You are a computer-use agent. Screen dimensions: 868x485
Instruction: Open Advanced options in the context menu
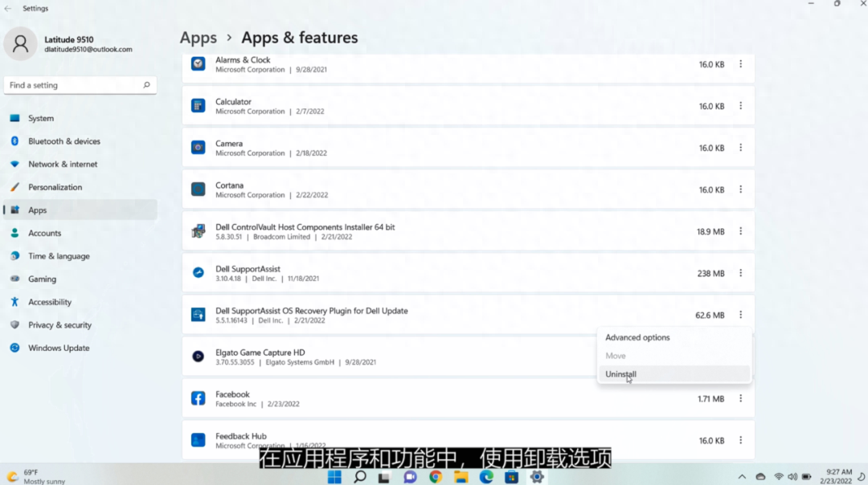pos(637,338)
